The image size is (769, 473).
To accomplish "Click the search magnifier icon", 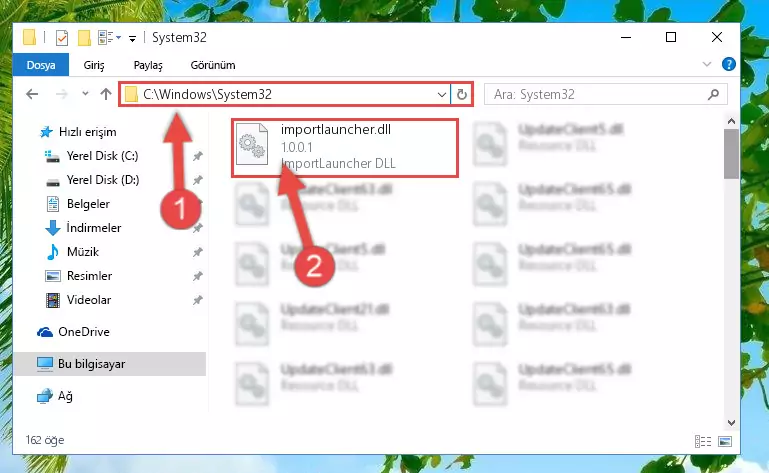I will pyautogui.click(x=714, y=94).
